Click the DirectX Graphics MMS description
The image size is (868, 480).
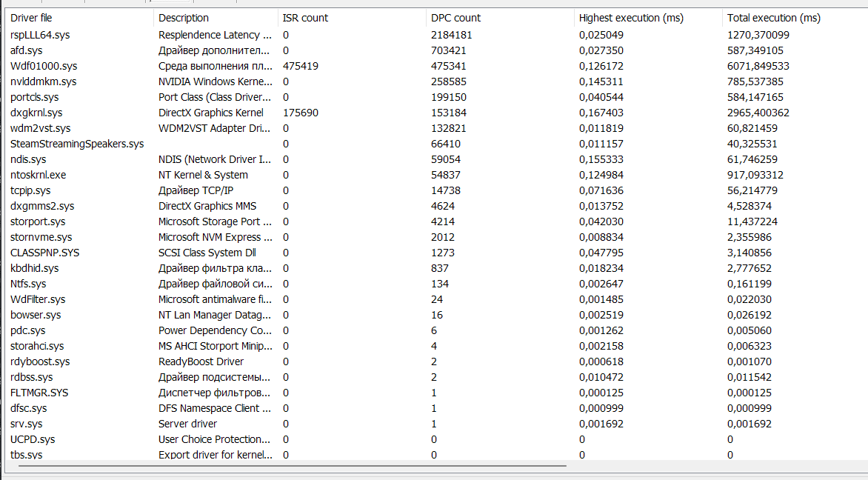click(x=207, y=205)
